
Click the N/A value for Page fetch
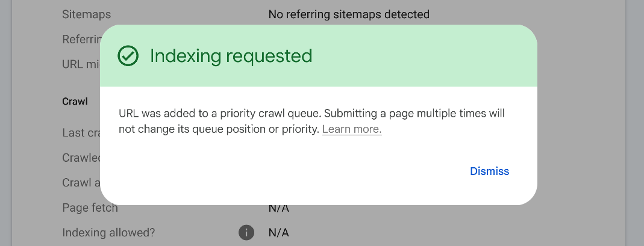coord(279,209)
